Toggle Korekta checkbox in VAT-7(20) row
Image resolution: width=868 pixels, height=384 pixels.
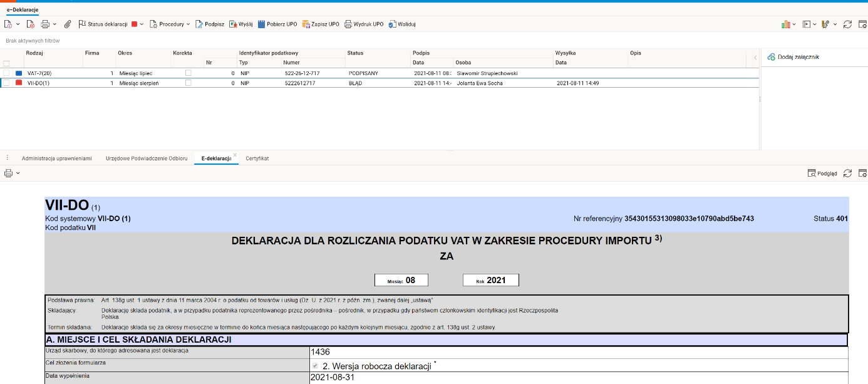tap(188, 73)
